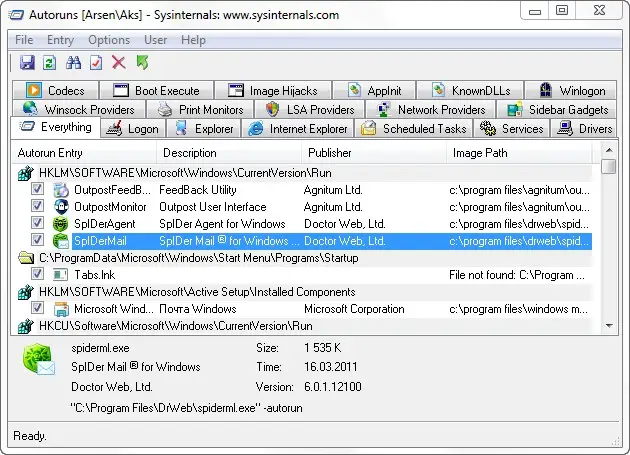Click the registry icon beside HKLM CurrentVersion\Run
Screen dimensions: 630x455
coord(26,173)
